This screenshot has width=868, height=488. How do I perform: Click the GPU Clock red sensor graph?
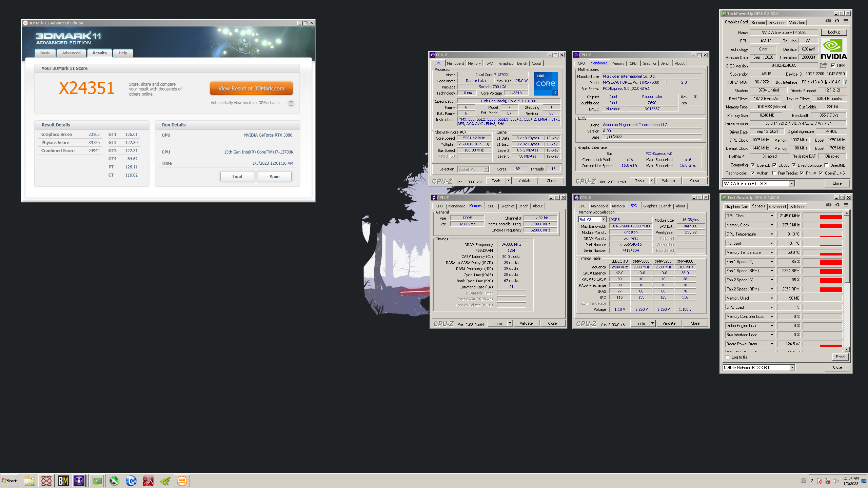click(822, 216)
